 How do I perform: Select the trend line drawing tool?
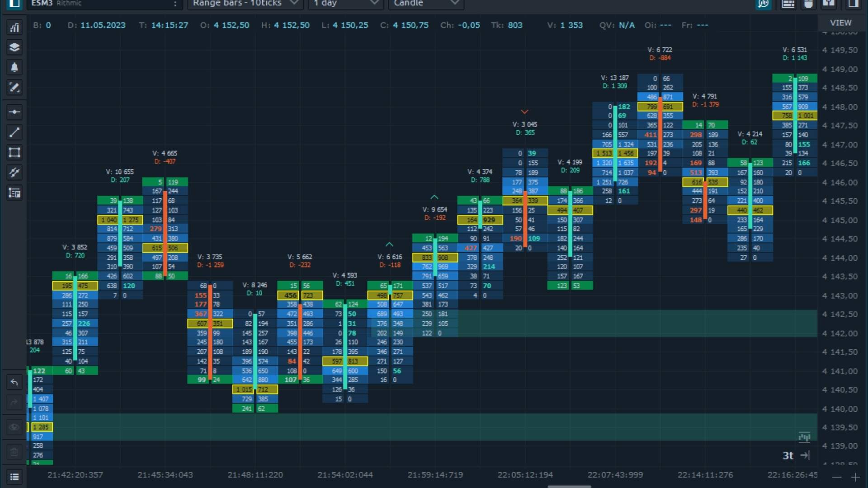coord(14,132)
